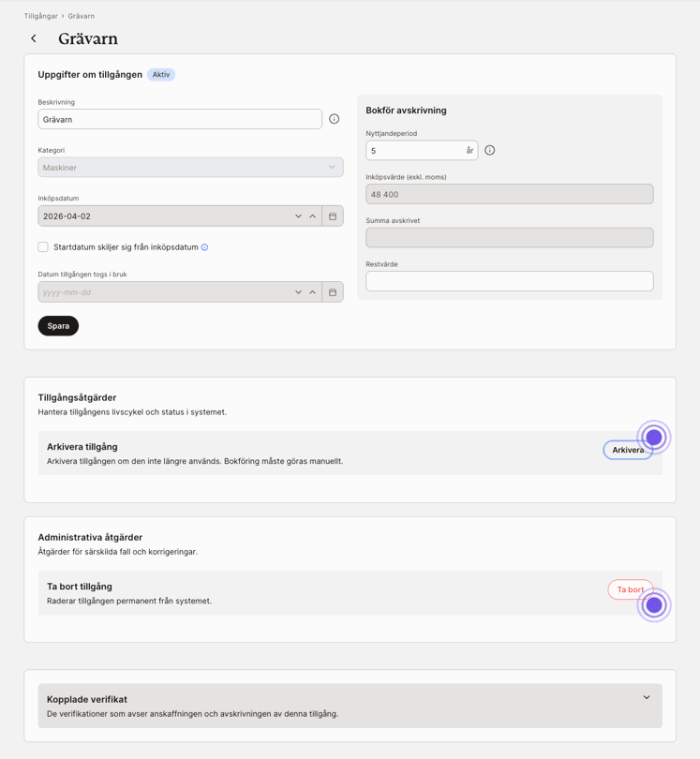Click the Restvärde input field
This screenshot has width=700, height=759.
pos(509,281)
